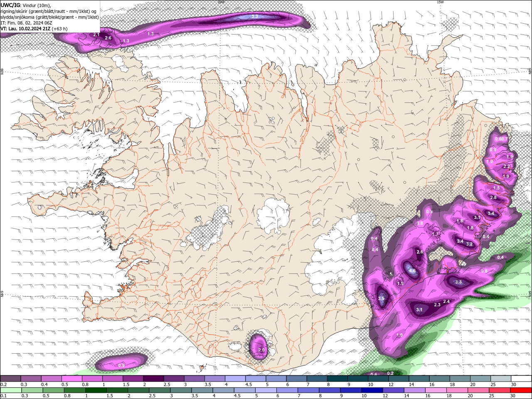Click the 'Vindur (10m)' header text
Screen dimensions: 532x399
37,5
